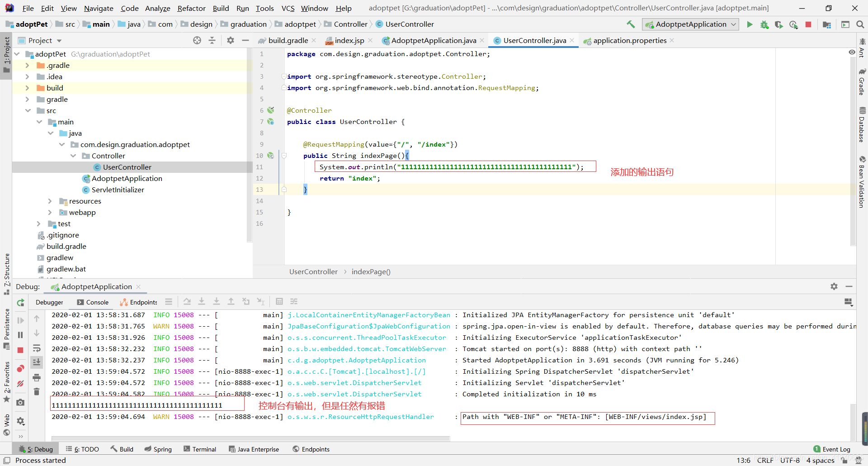This screenshot has width=868, height=466.
Task: Open Debug panel options gear
Action: tap(834, 286)
